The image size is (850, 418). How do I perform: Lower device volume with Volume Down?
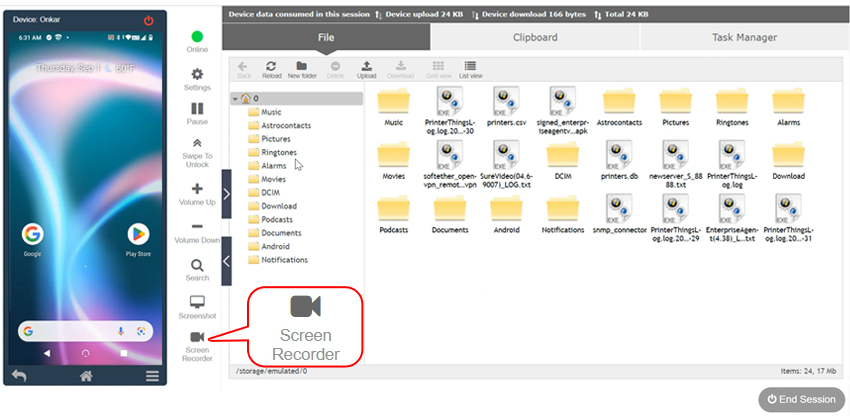(197, 232)
